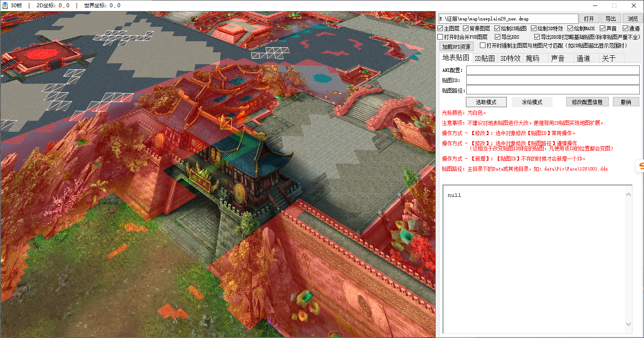The height and width of the screenshot is (338, 644).
Task: Focus the map file path field
Action: click(x=508, y=19)
